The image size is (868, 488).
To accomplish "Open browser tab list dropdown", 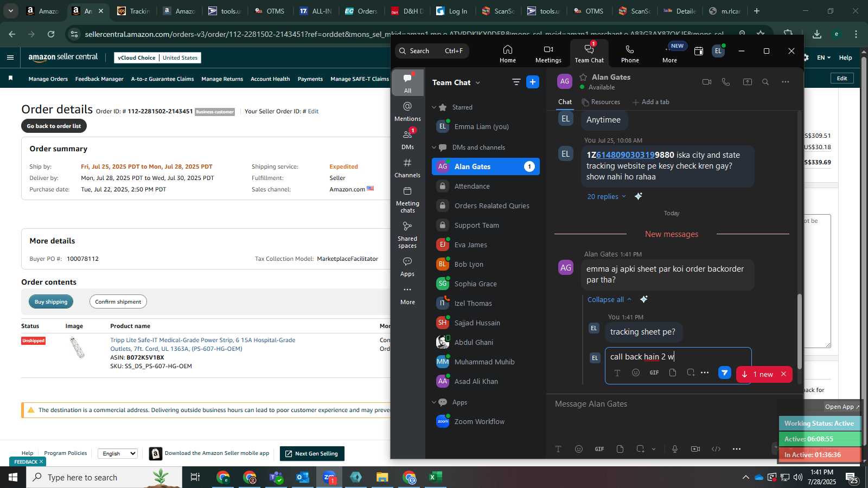I will pos(10,11).
